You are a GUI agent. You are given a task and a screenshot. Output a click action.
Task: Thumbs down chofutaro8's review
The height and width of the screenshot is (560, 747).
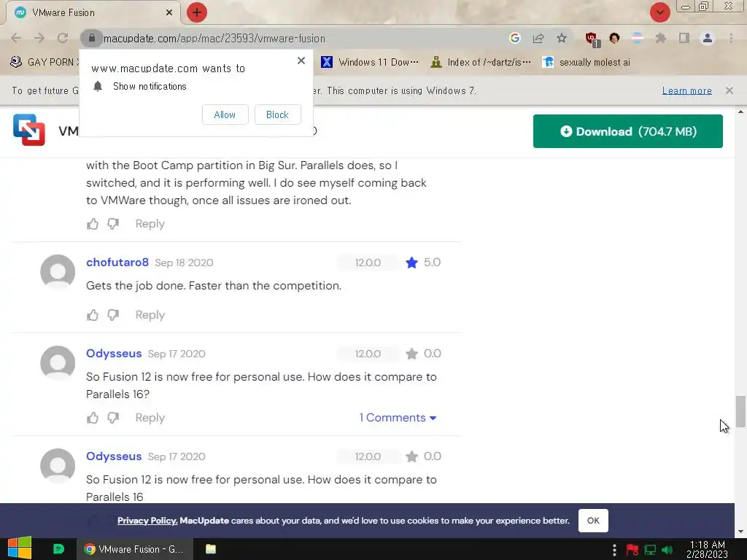[113, 315]
